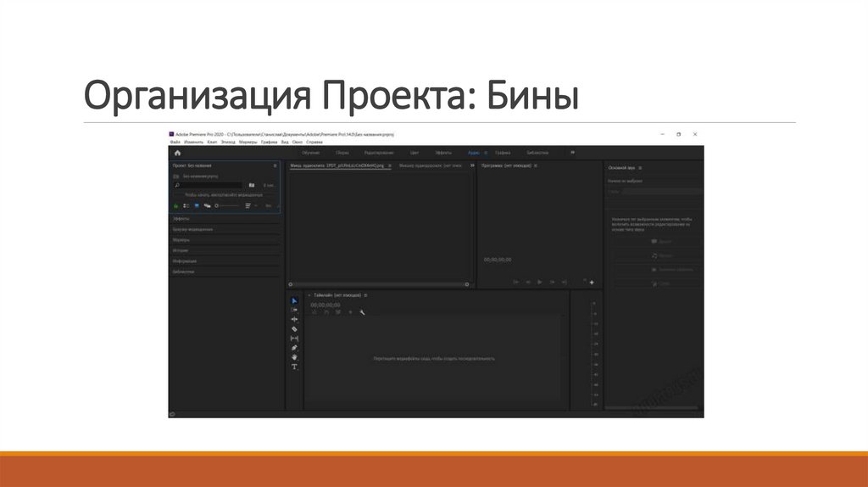The height and width of the screenshot is (487, 868).
Task: Open Project panel sort icons menu
Action: (248, 205)
